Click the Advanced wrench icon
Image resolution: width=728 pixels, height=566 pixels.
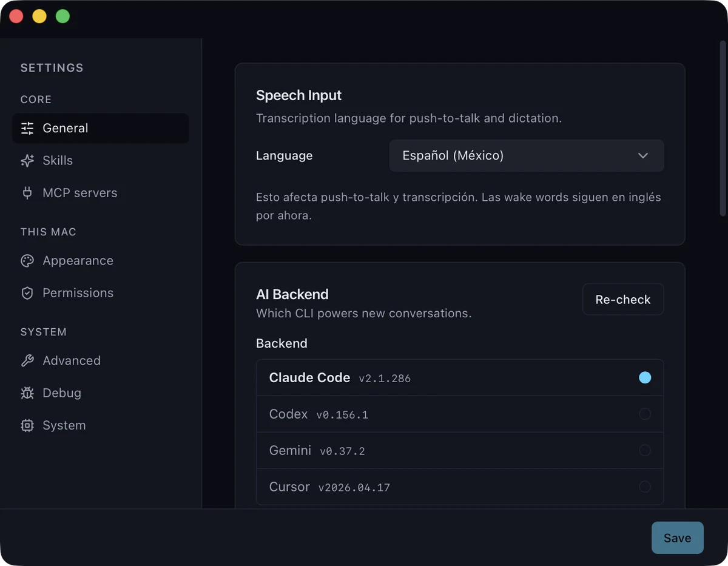(x=27, y=361)
